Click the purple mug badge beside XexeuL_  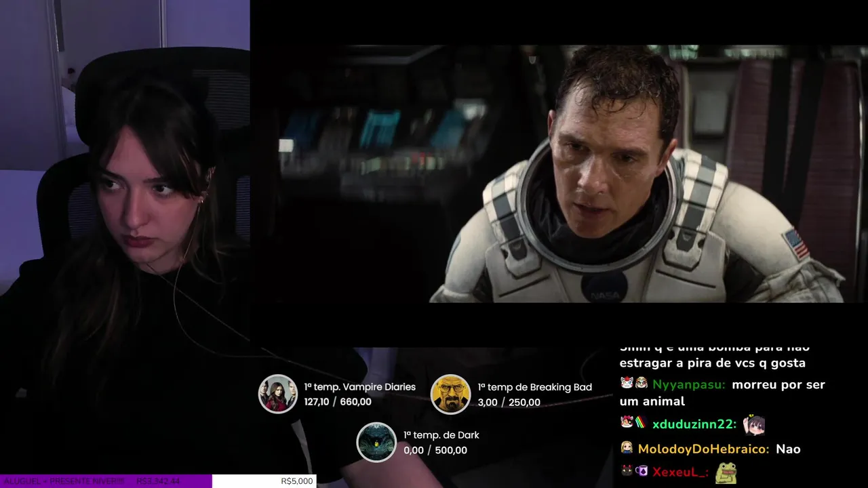[x=641, y=471]
